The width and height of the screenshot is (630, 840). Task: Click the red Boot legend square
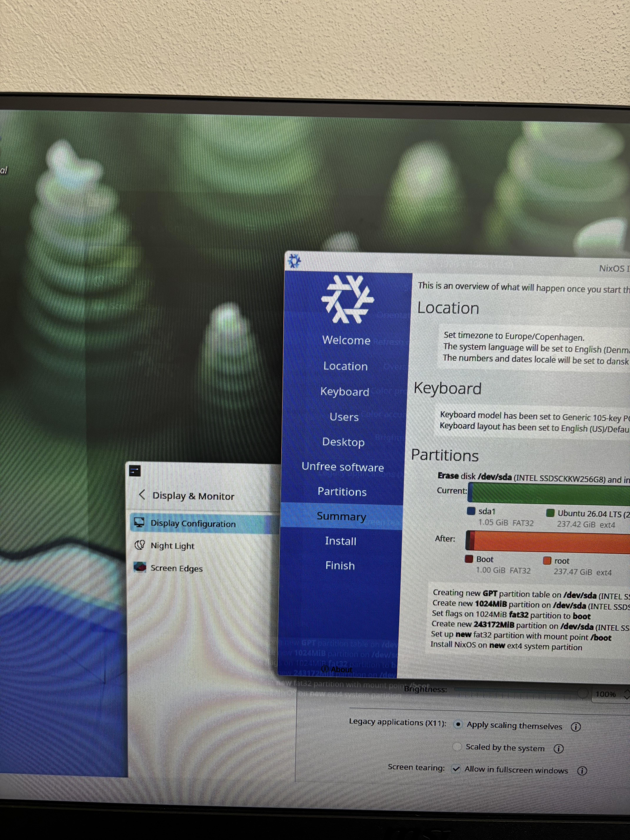coord(469,559)
